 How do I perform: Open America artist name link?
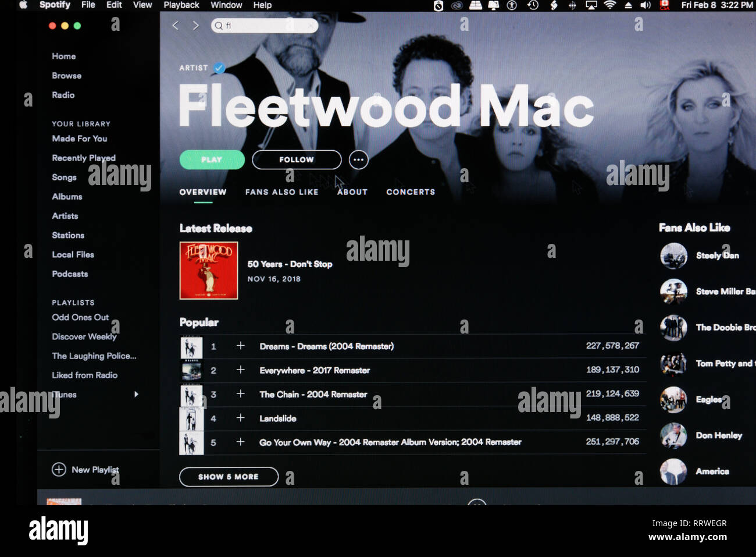coord(712,471)
